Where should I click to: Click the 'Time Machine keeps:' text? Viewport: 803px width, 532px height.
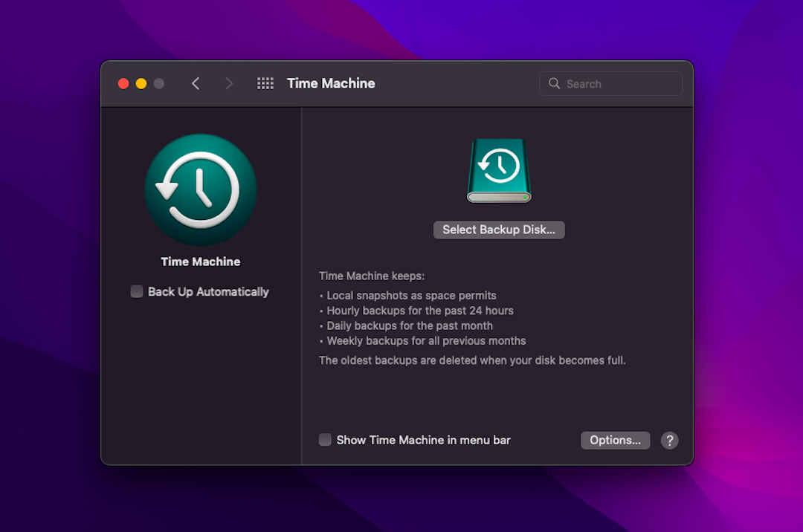click(x=372, y=276)
